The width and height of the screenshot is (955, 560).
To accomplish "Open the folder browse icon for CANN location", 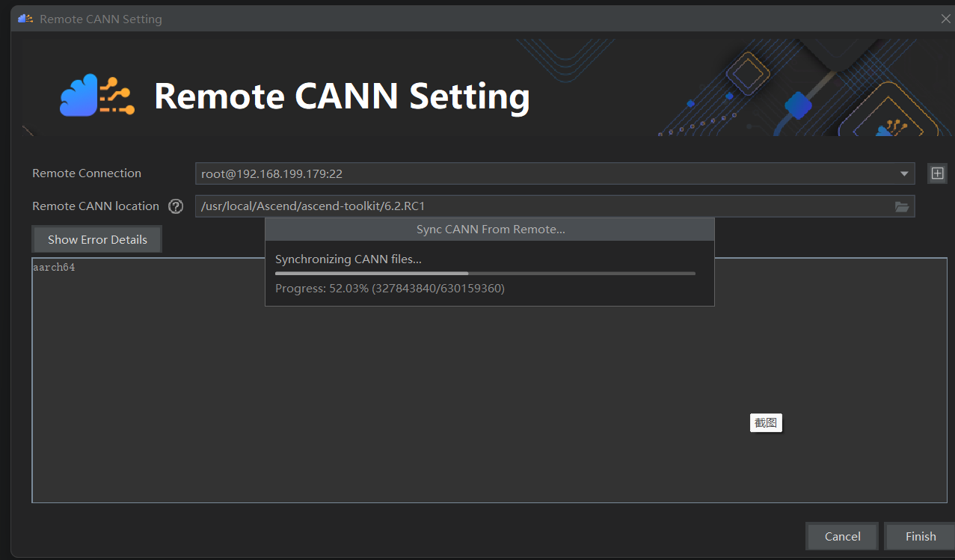I will (x=902, y=206).
